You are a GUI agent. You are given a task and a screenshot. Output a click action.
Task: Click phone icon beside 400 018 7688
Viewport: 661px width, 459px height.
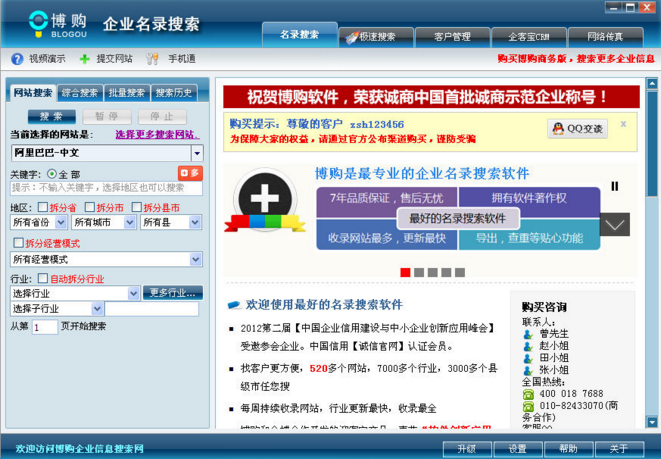528,395
